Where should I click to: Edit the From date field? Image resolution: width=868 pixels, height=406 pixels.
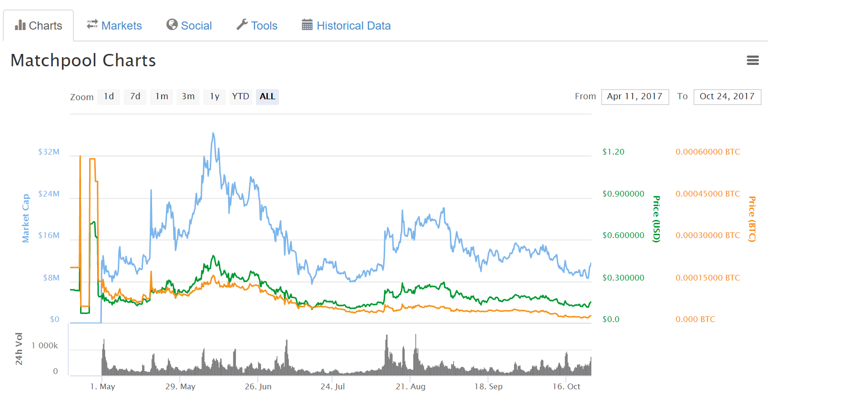click(x=635, y=97)
